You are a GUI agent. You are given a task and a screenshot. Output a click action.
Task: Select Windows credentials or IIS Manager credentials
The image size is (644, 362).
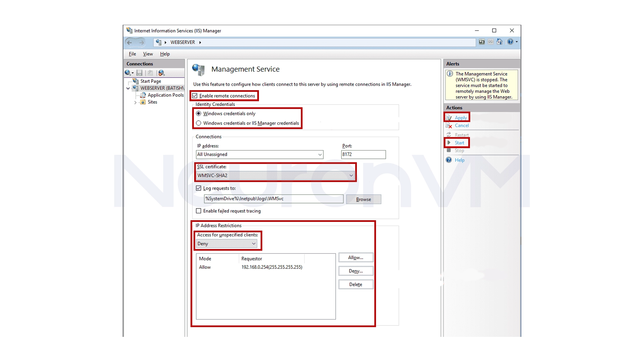click(x=199, y=123)
